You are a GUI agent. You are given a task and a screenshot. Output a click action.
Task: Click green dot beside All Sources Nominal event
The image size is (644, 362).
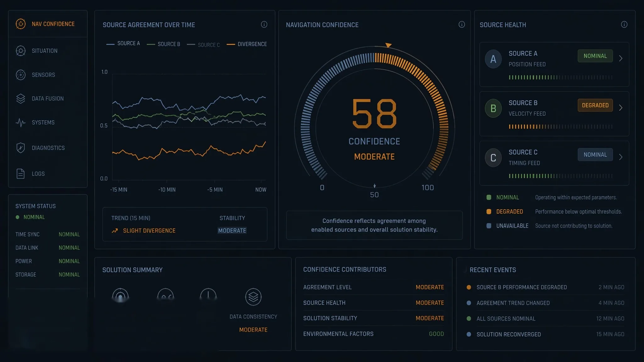469,319
